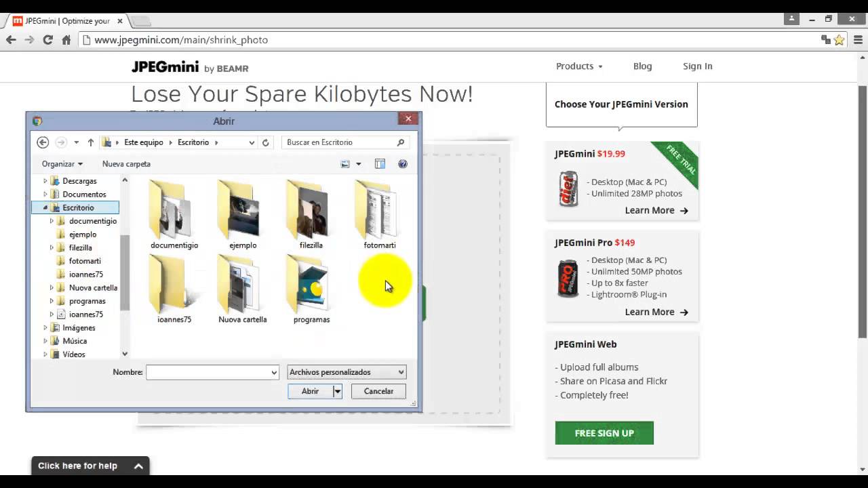Click Learn More under JPEGmini Pro

[x=656, y=312]
